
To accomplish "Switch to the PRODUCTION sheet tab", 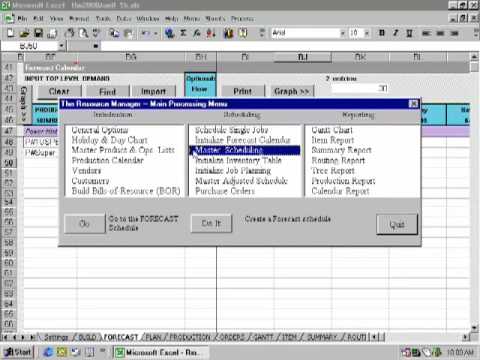I will pyautogui.click(x=190, y=337).
